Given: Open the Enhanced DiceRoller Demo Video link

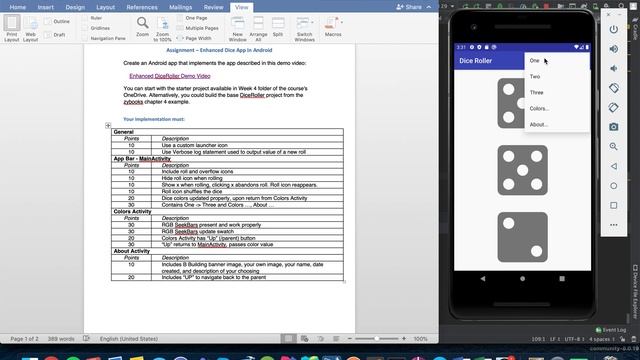Looking at the screenshot, I should pos(170,76).
